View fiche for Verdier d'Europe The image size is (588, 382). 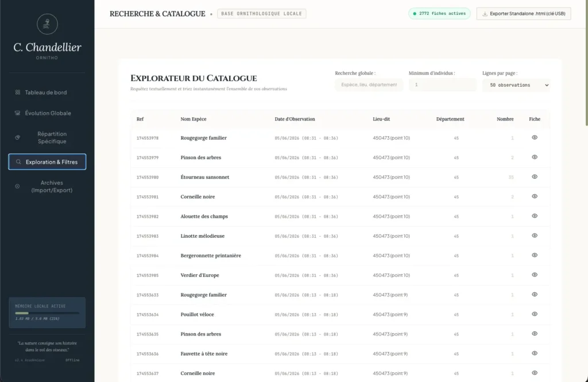[535, 275]
